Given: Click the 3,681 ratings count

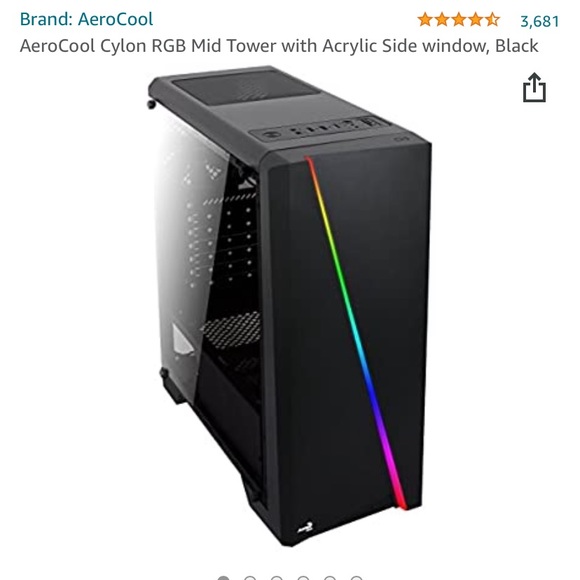Looking at the screenshot, I should [x=539, y=21].
